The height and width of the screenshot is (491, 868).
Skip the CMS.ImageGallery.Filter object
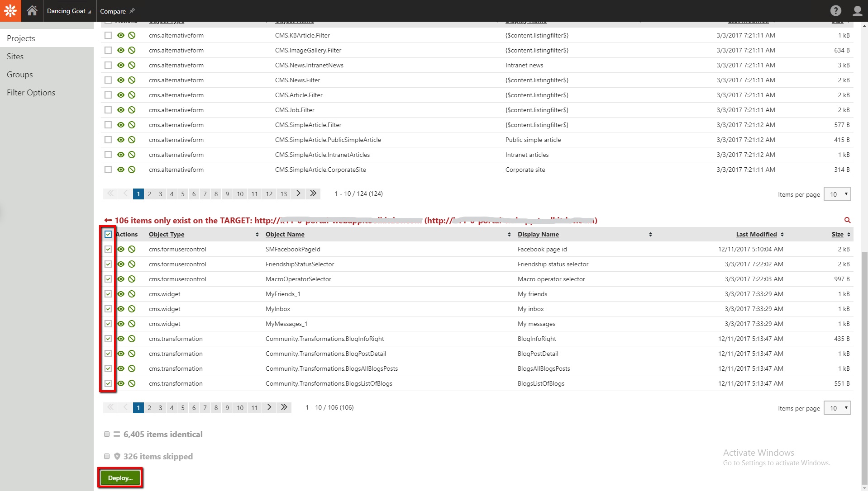[132, 50]
